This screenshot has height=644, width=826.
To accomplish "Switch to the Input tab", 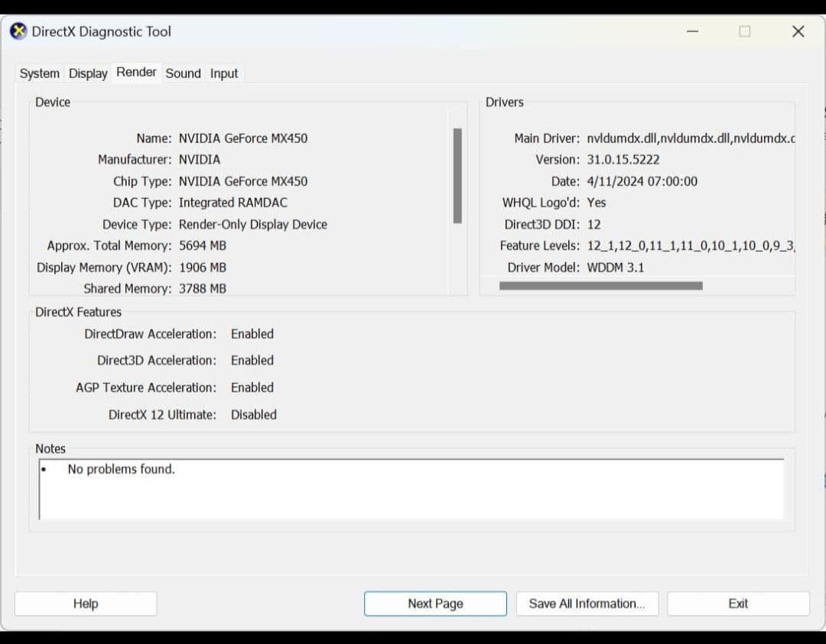I will click(223, 73).
